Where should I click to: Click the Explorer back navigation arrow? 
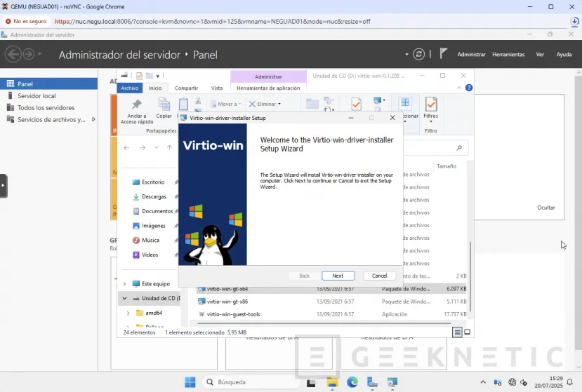click(126, 147)
